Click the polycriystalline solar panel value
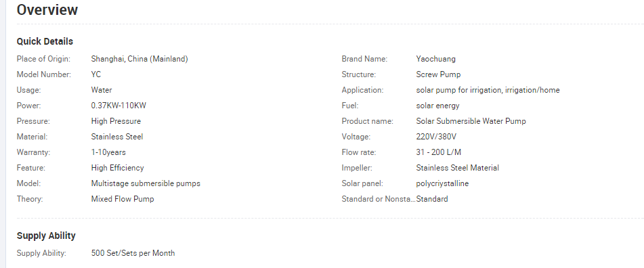 tap(442, 183)
